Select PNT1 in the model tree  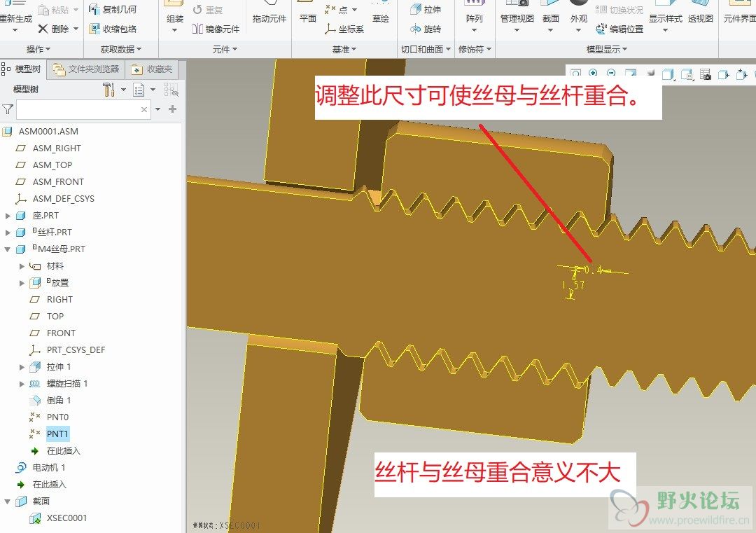[x=57, y=434]
